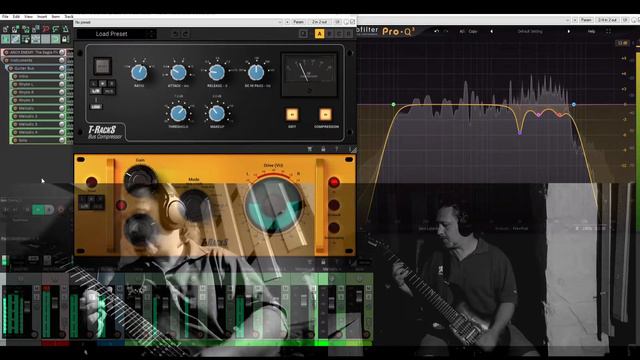Screen dimensions: 640x360
Task: Click the Release knob
Action: tap(217, 73)
